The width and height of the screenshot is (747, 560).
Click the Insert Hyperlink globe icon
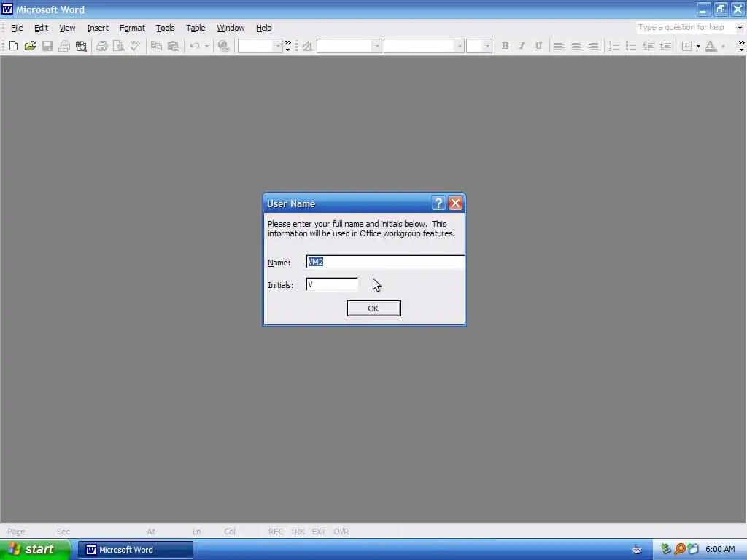pos(223,46)
